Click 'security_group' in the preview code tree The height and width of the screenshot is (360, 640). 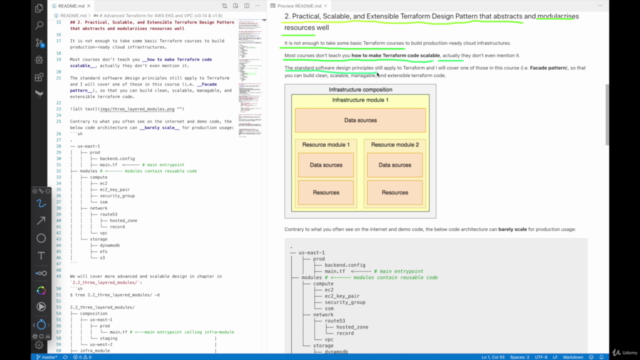(345, 302)
